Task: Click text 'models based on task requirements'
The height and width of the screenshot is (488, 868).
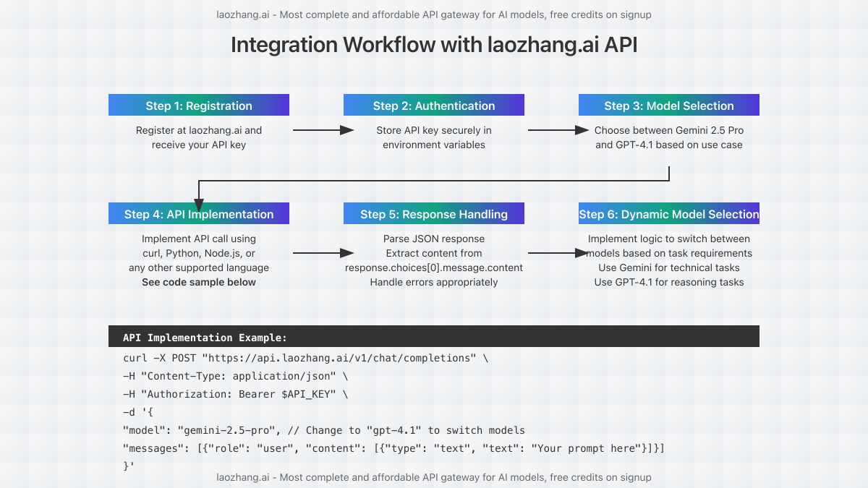Action: point(669,253)
